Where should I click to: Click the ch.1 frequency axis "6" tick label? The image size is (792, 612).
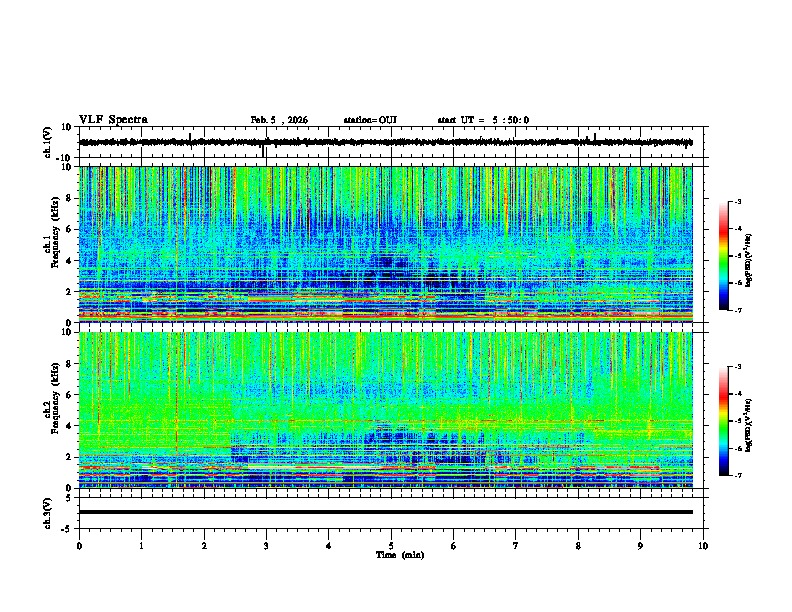point(70,229)
